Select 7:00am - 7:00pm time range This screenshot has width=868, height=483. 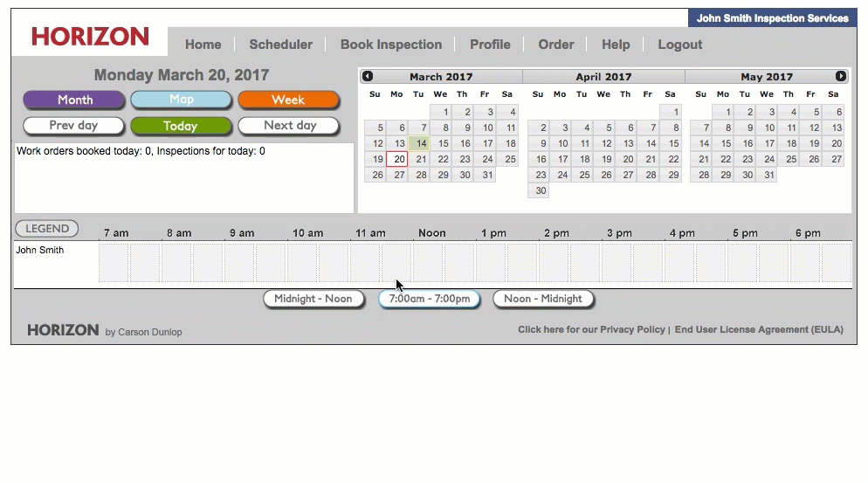tap(429, 299)
